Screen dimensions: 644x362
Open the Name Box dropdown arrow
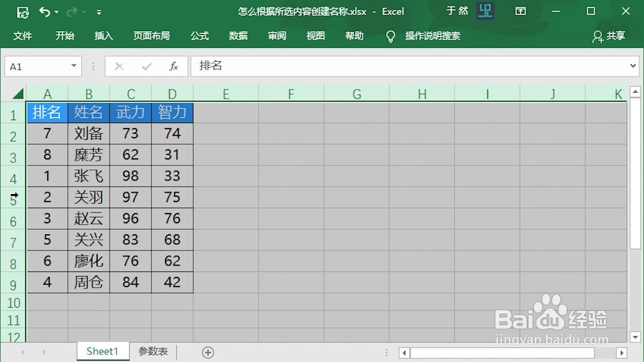pos(74,66)
